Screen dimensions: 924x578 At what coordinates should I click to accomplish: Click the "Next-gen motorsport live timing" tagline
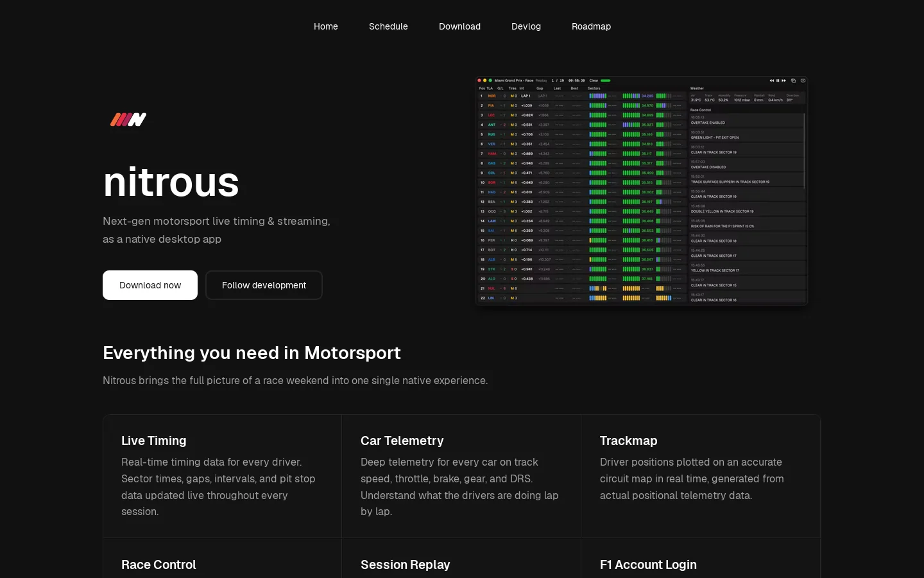216,230
